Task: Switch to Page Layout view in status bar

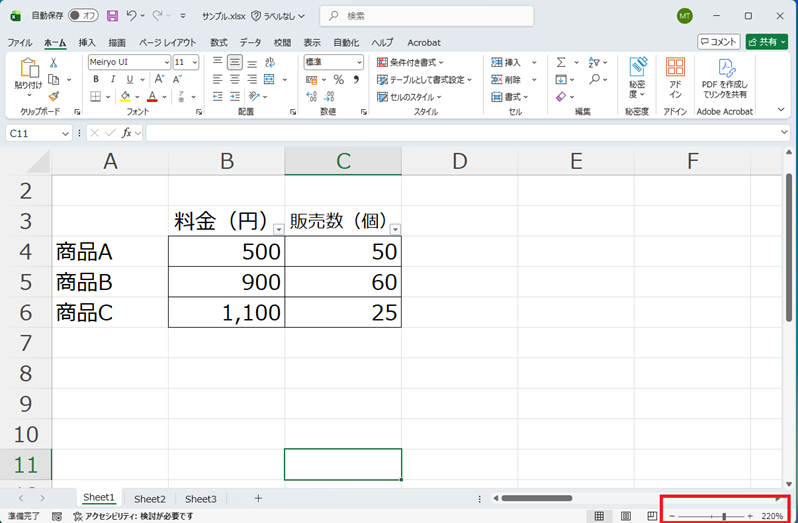Action: point(626,516)
